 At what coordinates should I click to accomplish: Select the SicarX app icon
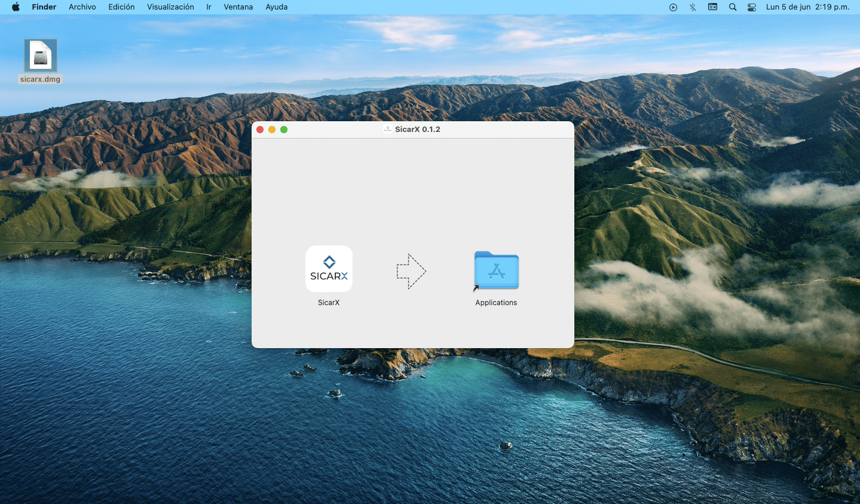(x=329, y=269)
